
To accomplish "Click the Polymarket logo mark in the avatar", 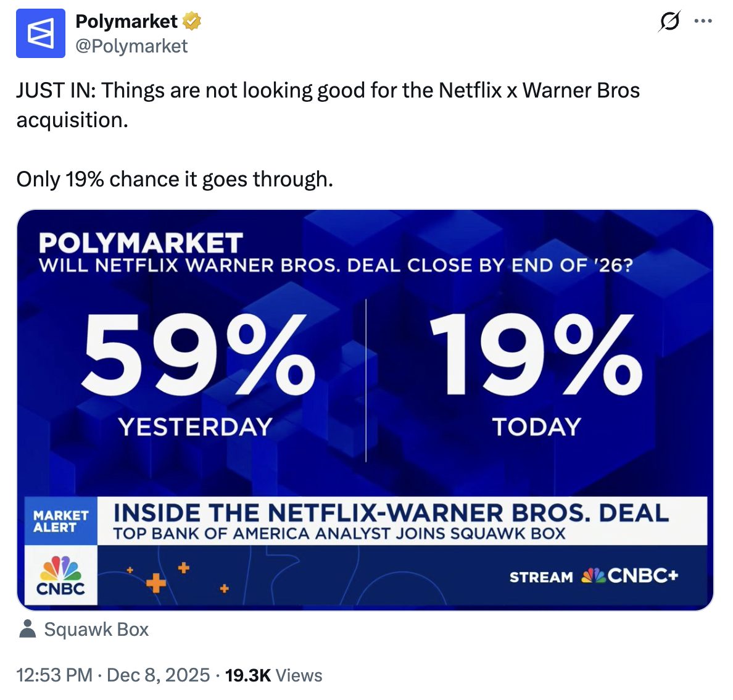I will (x=41, y=33).
